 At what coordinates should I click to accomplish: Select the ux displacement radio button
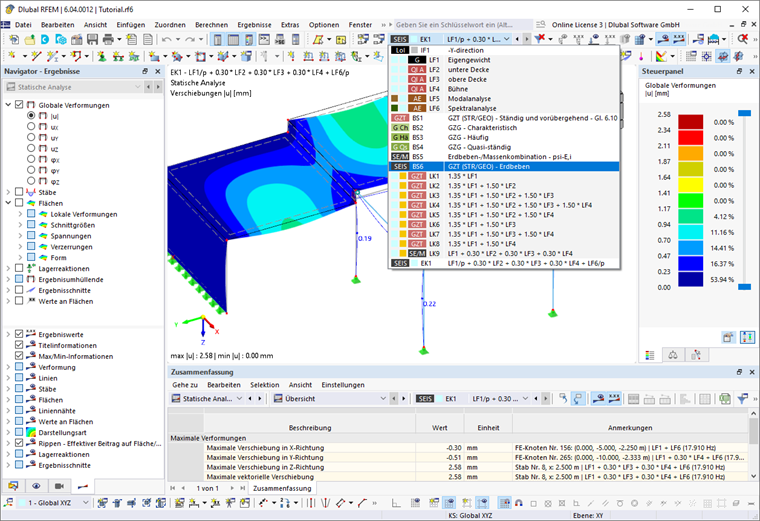31,126
